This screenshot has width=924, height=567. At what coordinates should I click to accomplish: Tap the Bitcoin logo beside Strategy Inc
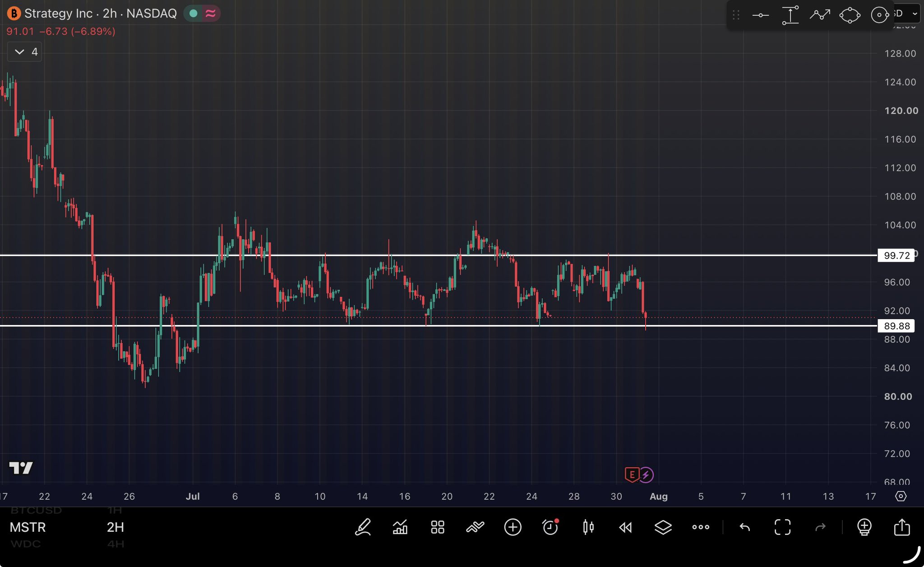coord(14,14)
